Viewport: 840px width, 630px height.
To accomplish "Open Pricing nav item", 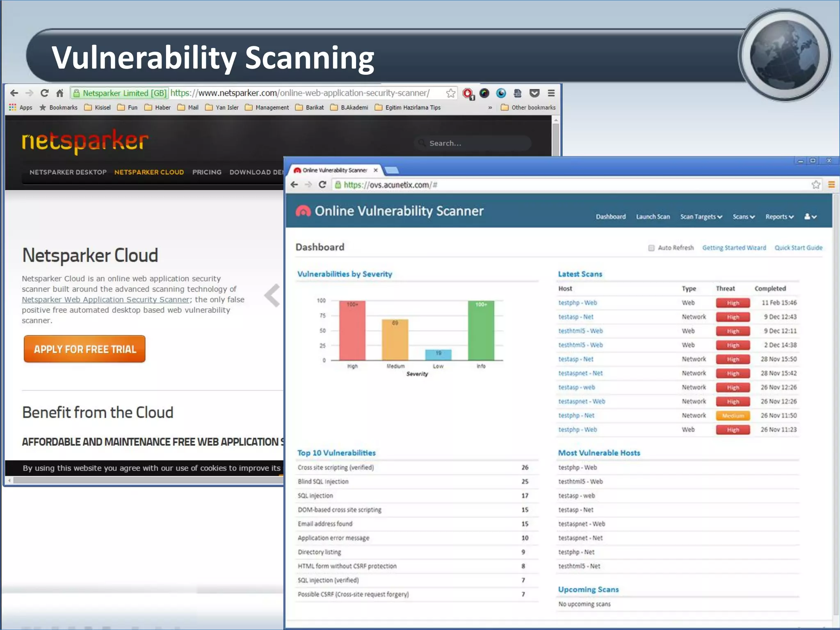I will (207, 172).
